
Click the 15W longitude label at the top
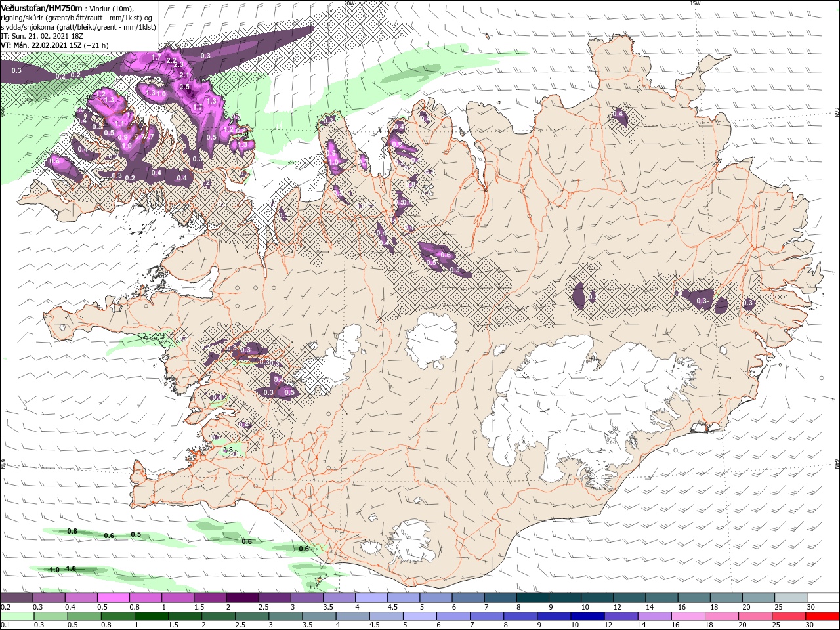tap(694, 3)
